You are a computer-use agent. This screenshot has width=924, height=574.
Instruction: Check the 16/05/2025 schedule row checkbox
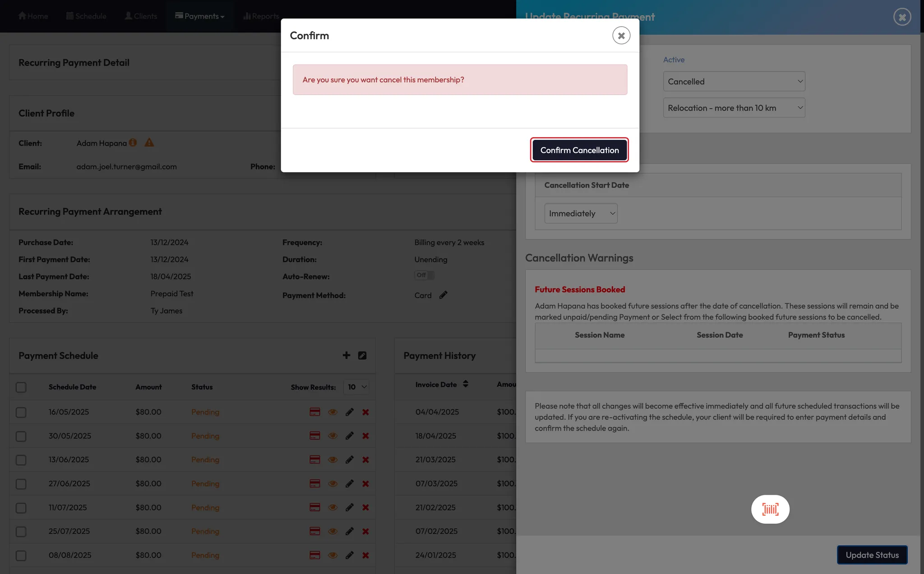pyautogui.click(x=21, y=412)
